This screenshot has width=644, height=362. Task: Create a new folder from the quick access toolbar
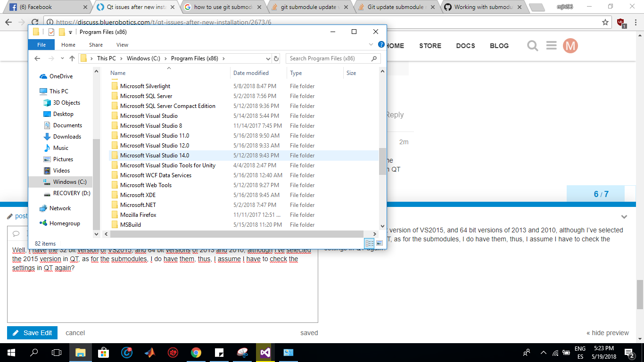click(x=62, y=32)
